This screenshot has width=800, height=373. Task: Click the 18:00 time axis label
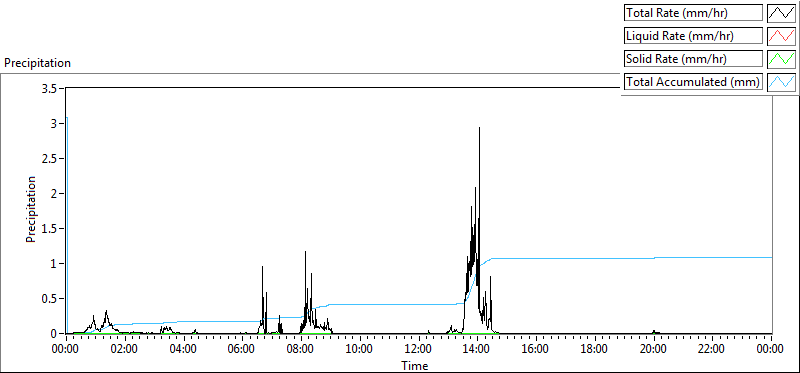[595, 350]
